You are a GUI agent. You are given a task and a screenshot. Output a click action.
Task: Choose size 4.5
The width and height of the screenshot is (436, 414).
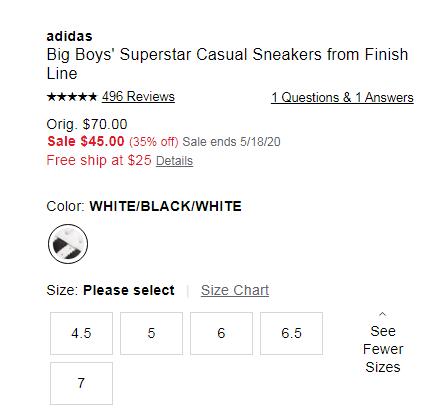81,333
